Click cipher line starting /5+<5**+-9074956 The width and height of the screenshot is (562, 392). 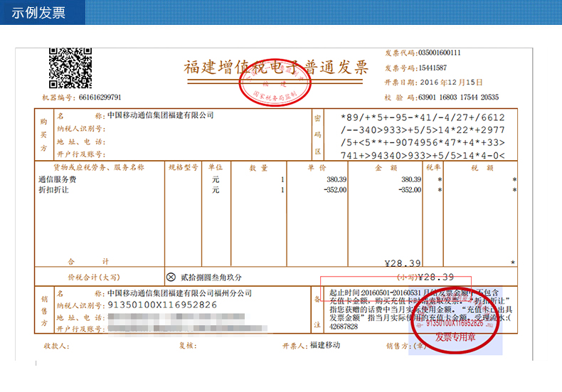[423, 142]
